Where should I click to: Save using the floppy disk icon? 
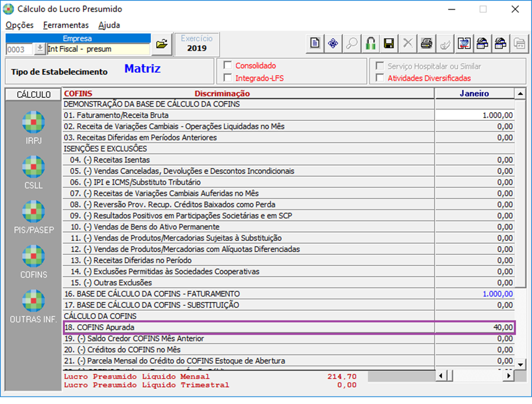[x=389, y=43]
